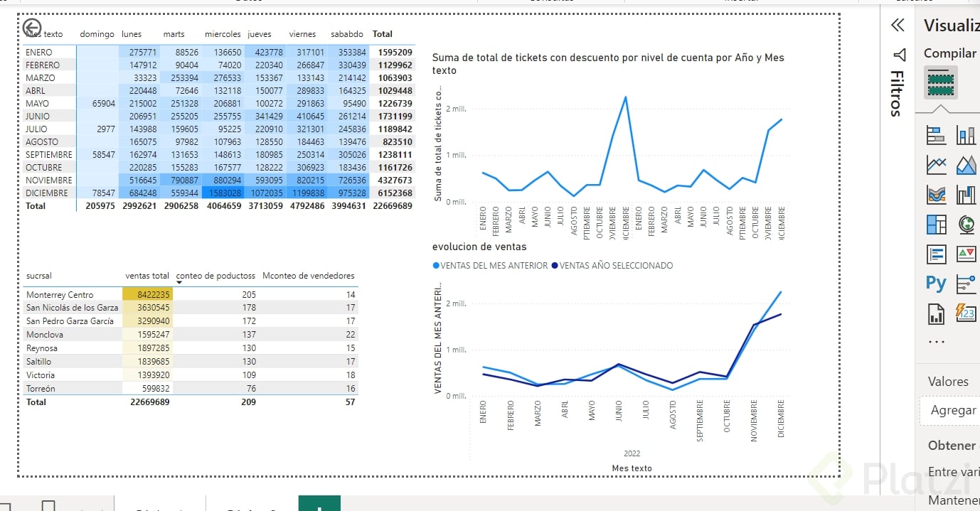Sort by ventas total column header
980x511 pixels.
[147, 276]
